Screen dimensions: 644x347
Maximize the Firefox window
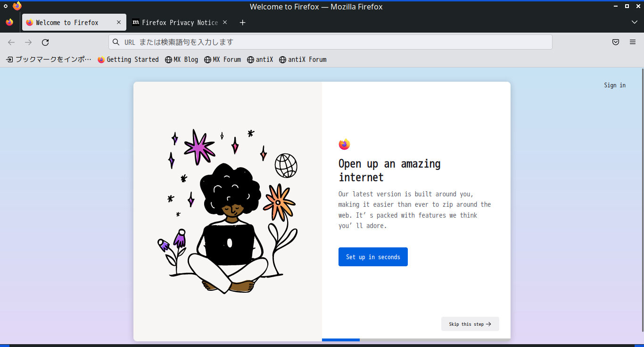tap(627, 6)
